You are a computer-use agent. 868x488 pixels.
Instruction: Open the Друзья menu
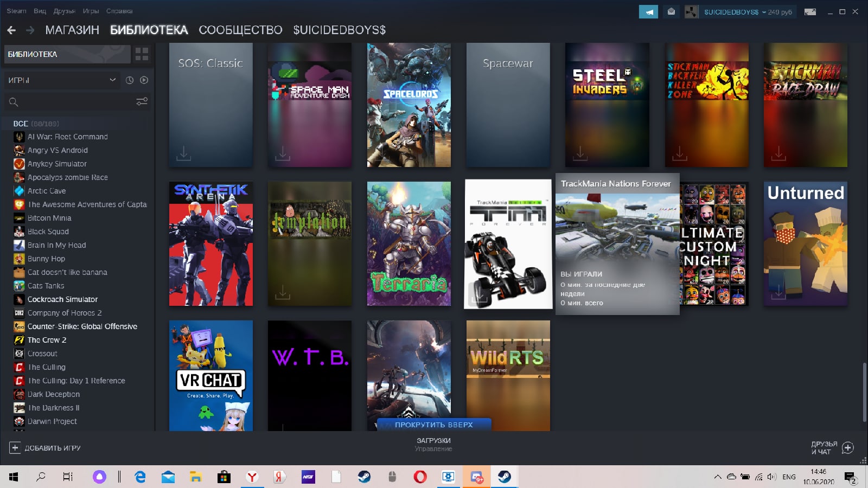(x=65, y=11)
